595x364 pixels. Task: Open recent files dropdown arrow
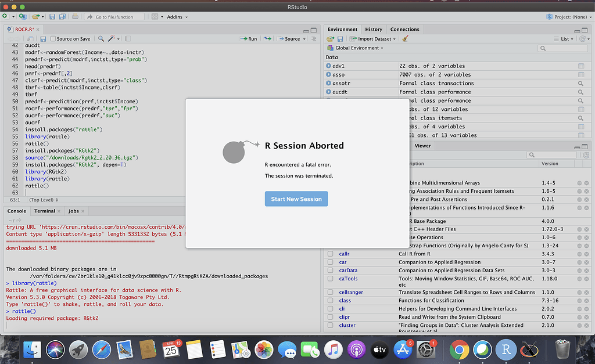[42, 17]
